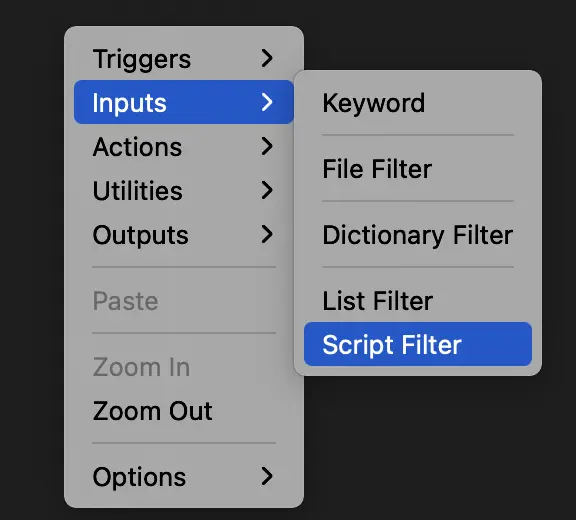Add a Dictionary Filter input
Image resolution: width=576 pixels, height=520 pixels.
click(x=418, y=235)
